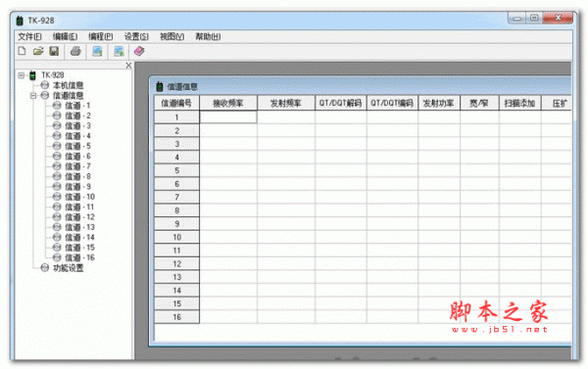The image size is (588, 369).
Task: Open the 编程(P) menu
Action: click(101, 36)
